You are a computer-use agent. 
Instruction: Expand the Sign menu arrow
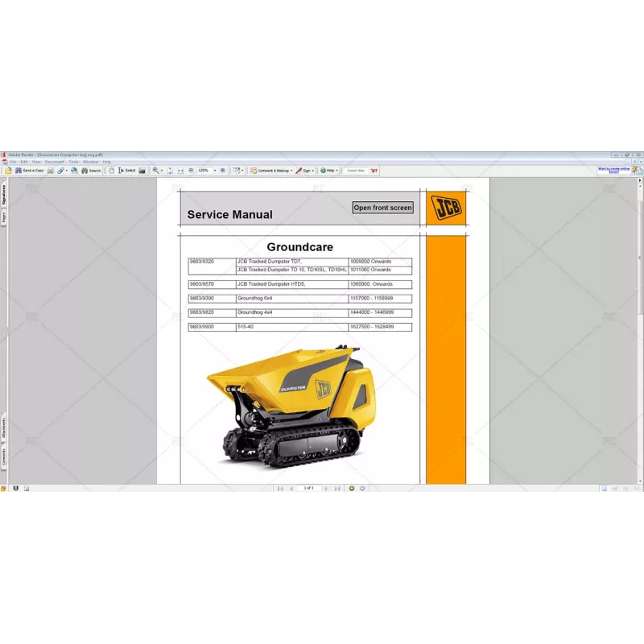click(312, 170)
